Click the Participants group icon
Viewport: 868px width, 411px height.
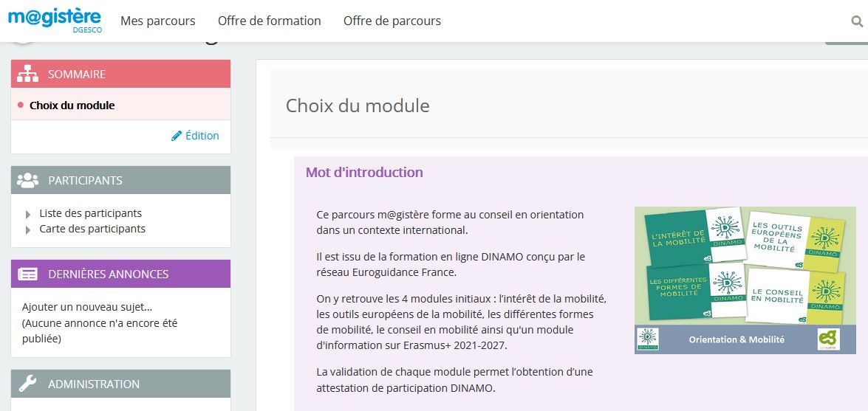27,180
